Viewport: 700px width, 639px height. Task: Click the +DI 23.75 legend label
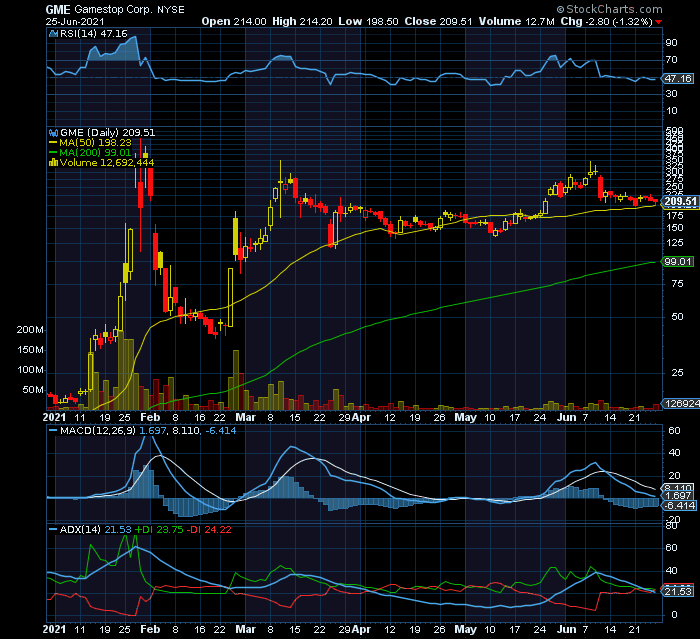(x=159, y=530)
